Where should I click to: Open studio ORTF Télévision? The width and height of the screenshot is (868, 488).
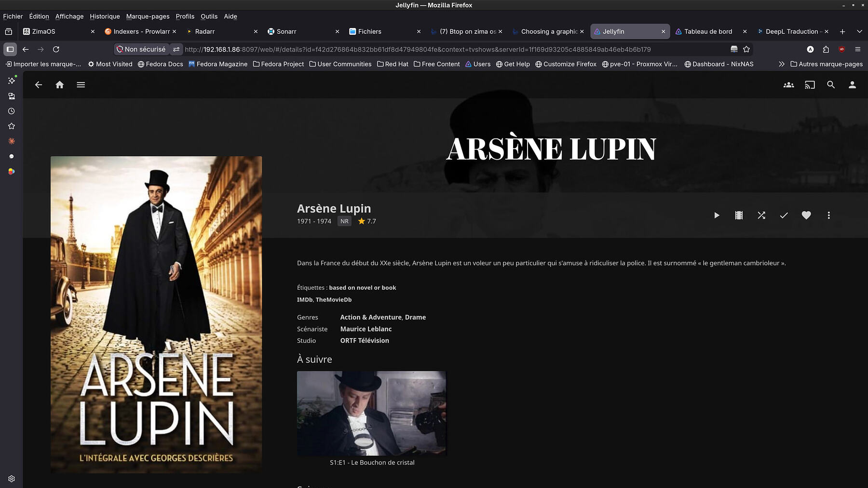365,340
